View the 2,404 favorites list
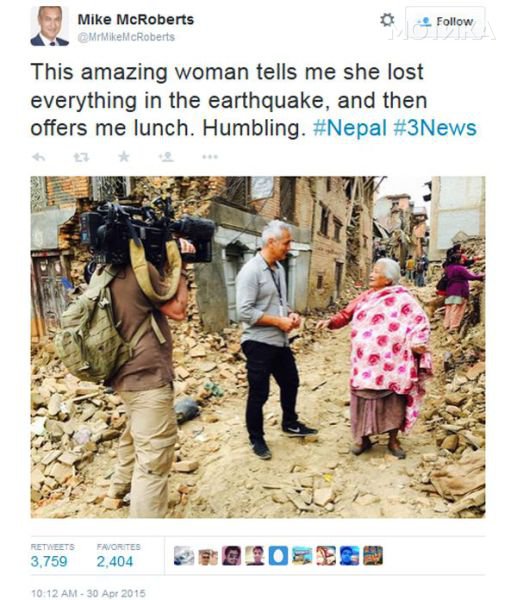 click(x=118, y=556)
